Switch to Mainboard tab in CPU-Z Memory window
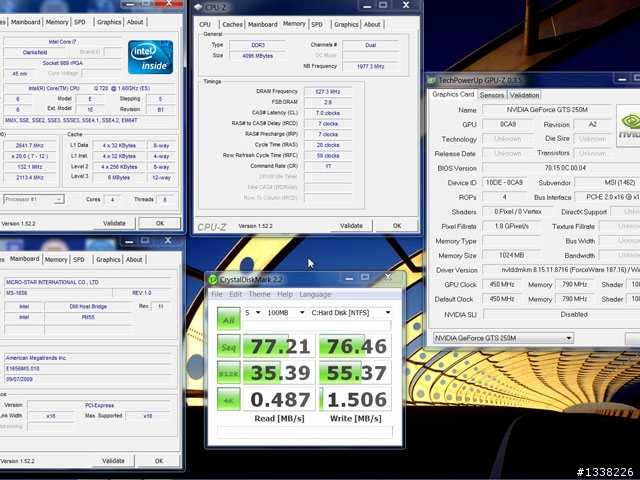The image size is (640, 480). click(x=262, y=24)
